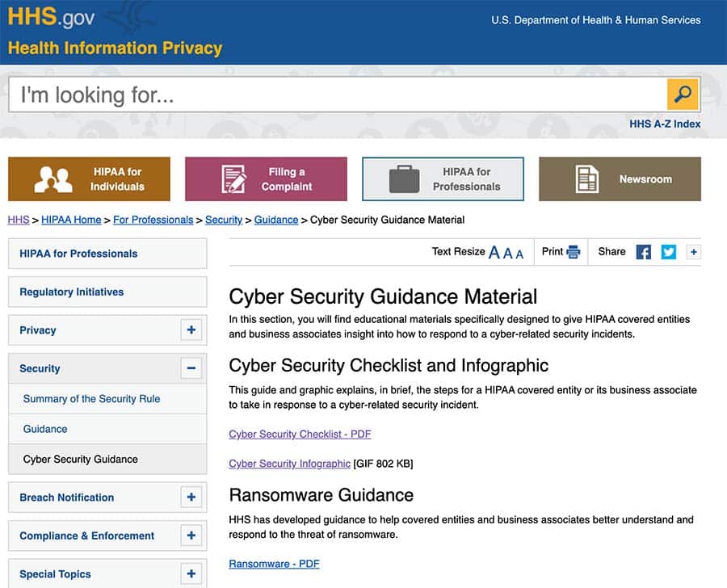Open the Cyber Security Checklist PDF link
The image size is (727, 588).
pyautogui.click(x=300, y=434)
